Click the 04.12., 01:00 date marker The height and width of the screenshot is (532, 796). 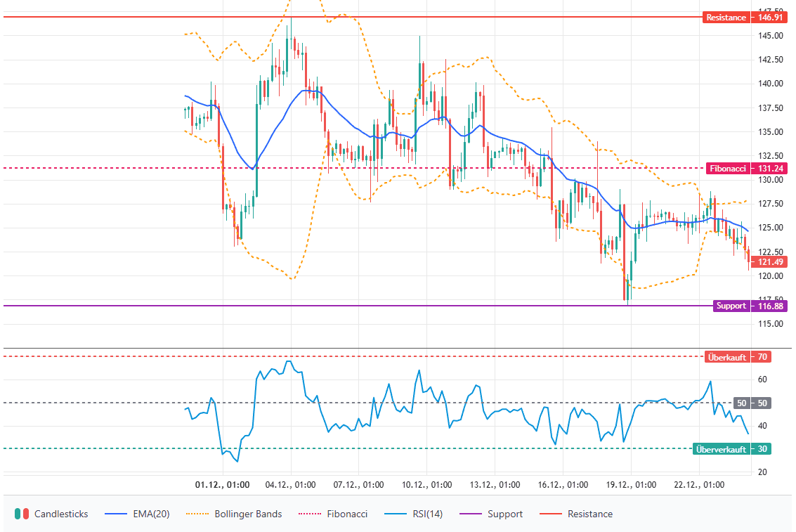click(x=290, y=485)
